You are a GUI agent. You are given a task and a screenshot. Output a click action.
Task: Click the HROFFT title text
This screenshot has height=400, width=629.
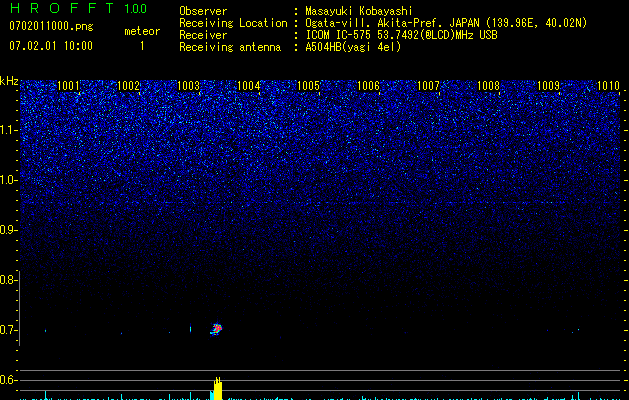pos(64,9)
